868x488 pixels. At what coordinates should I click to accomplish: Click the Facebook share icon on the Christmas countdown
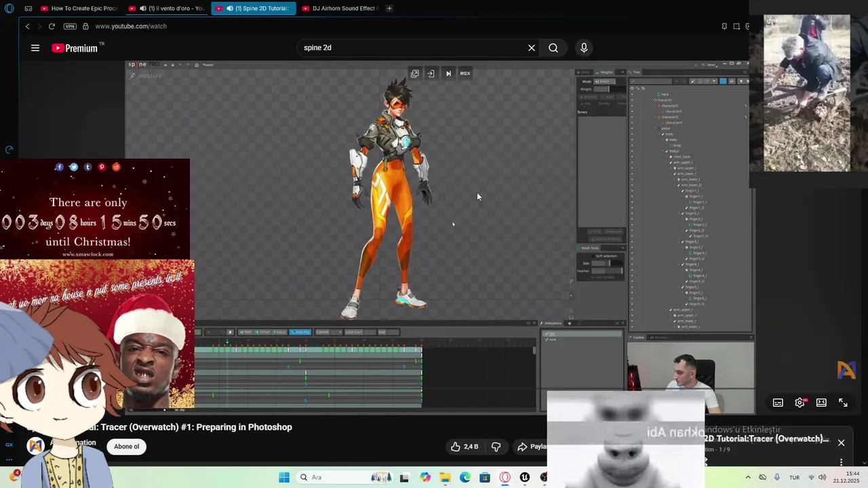pyautogui.click(x=60, y=167)
